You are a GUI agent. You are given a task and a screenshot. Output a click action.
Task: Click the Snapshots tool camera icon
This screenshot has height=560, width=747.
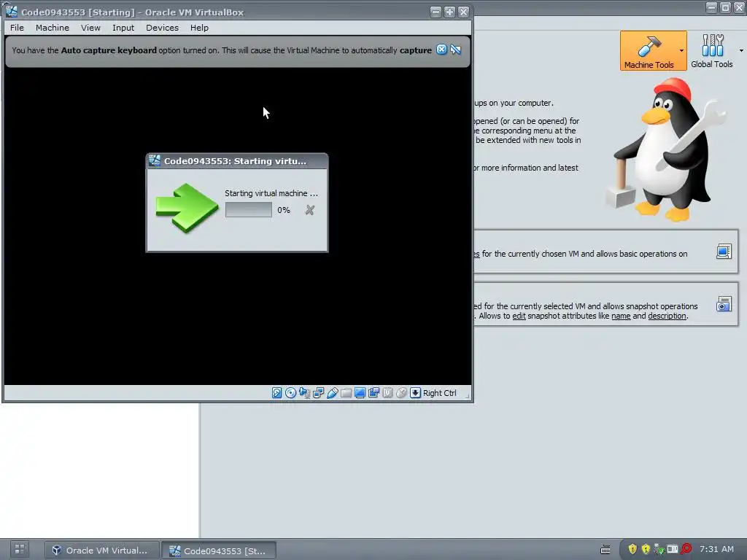[724, 304]
